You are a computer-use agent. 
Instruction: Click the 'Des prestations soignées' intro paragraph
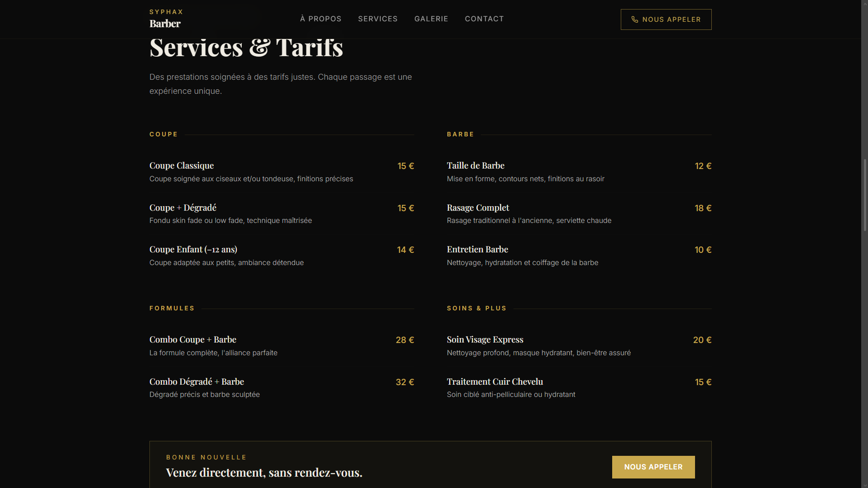pos(281,84)
